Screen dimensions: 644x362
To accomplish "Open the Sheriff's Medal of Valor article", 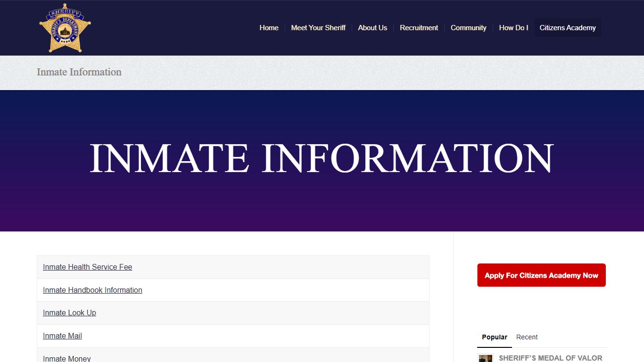I will (550, 358).
